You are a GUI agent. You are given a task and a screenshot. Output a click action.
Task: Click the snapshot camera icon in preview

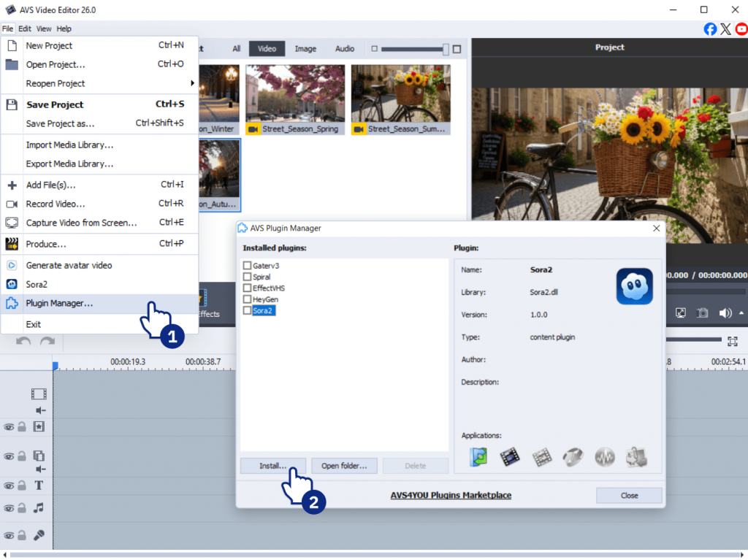tap(702, 312)
